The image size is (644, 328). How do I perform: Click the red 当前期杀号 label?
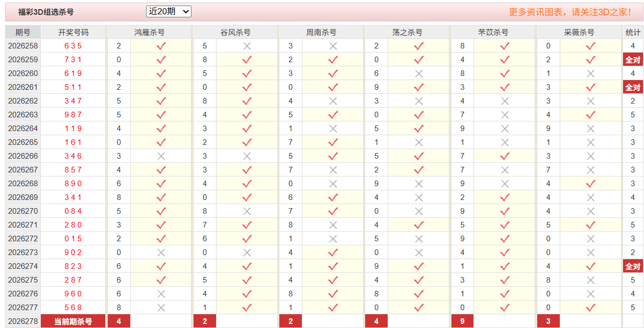74,321
